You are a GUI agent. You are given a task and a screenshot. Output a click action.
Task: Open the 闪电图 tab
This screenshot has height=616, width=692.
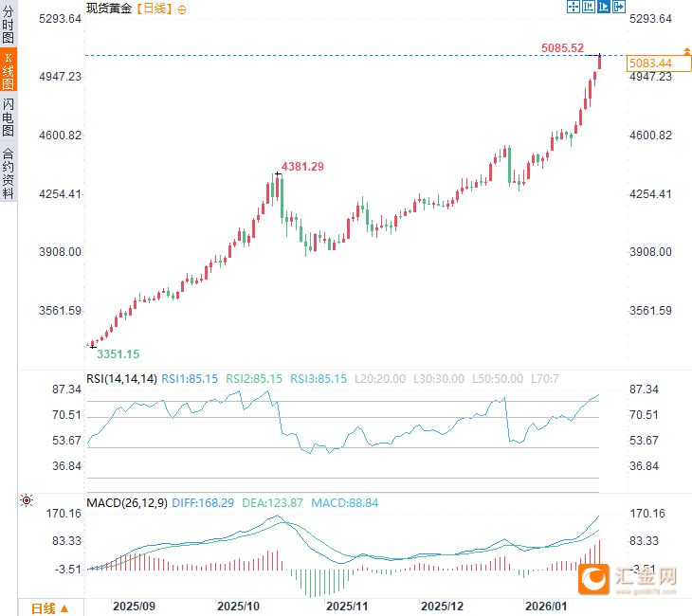coord(9,117)
